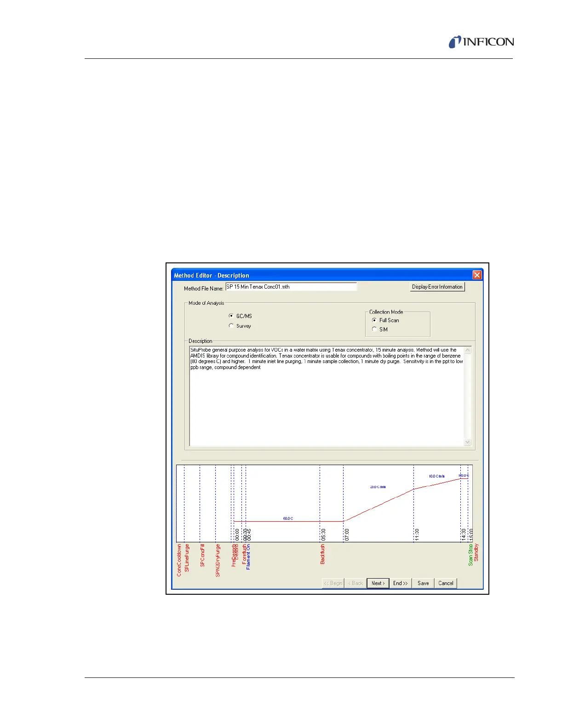Select the Backflush event label

tap(322, 554)
